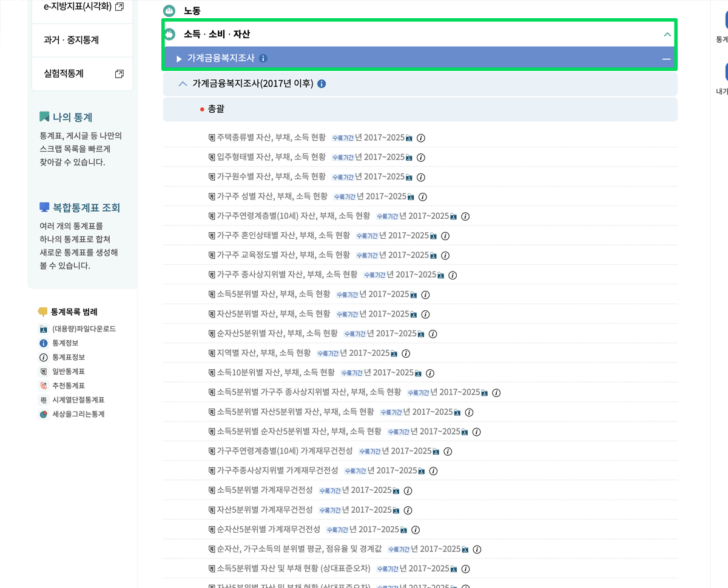Collapse the 소득·소비·자산 section chevron
The image size is (728, 588).
tap(666, 35)
